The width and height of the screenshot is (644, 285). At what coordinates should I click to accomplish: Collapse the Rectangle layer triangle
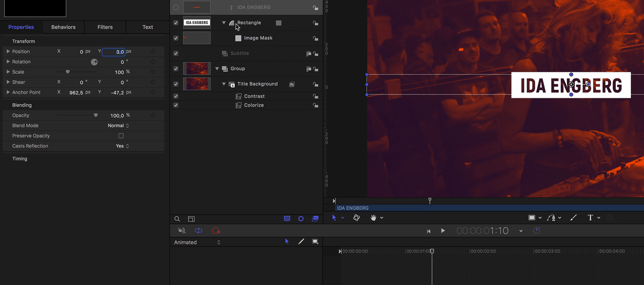point(224,23)
